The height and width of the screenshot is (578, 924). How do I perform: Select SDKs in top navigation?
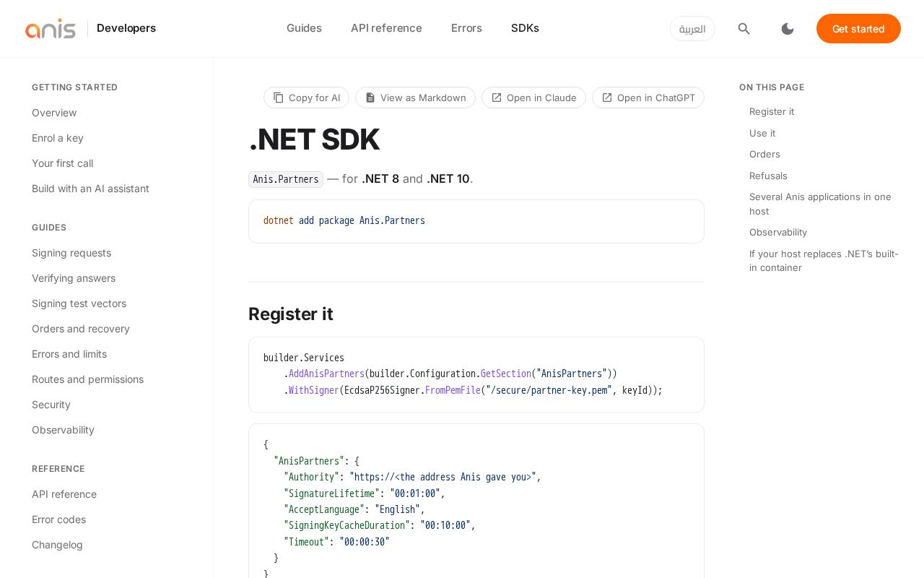coord(525,28)
